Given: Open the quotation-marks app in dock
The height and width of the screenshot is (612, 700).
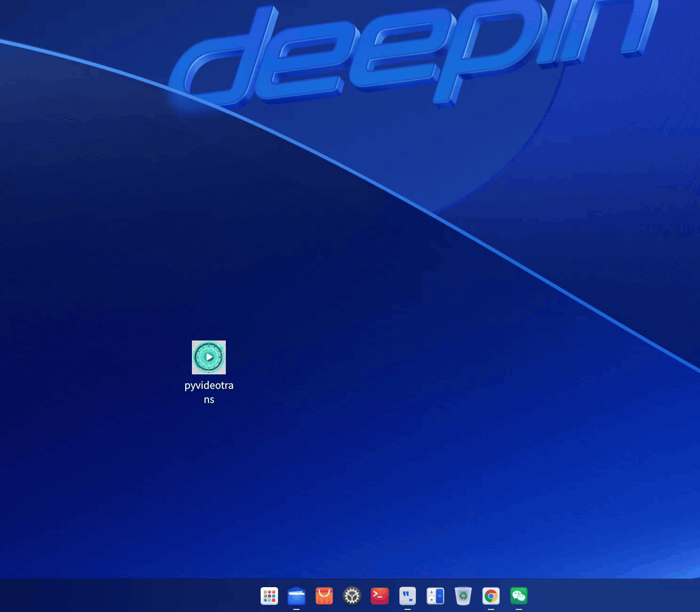Looking at the screenshot, I should coord(407,596).
